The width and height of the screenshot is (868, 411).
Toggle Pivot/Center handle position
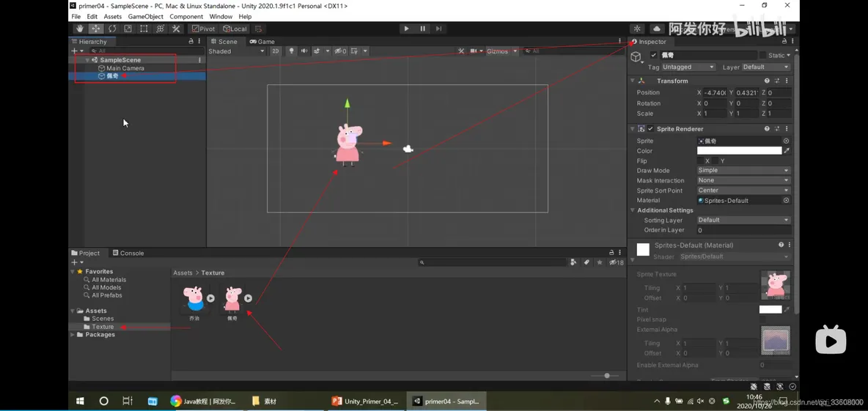click(203, 29)
